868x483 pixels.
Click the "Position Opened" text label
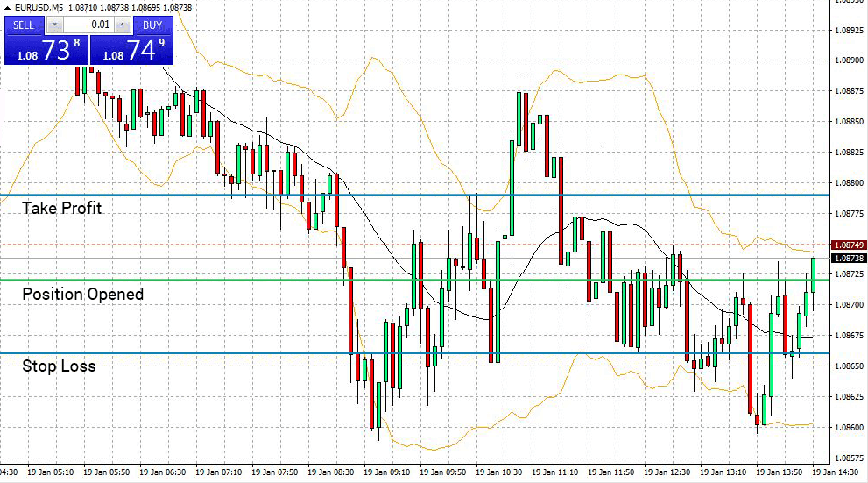(82, 294)
